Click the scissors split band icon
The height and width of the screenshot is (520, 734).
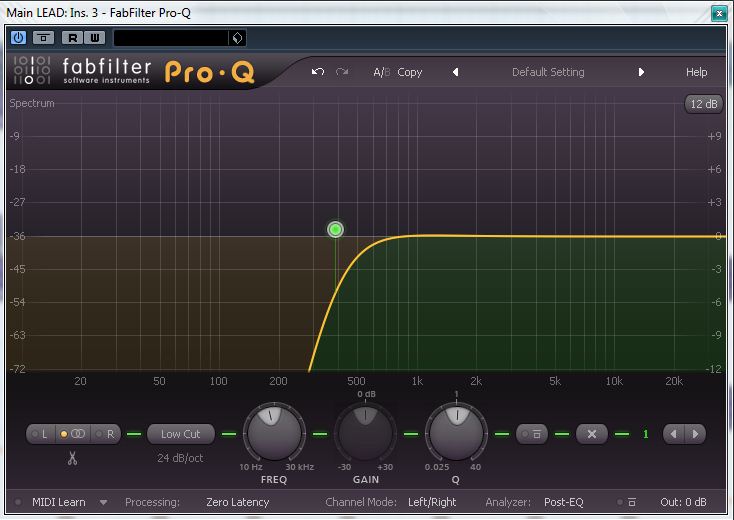click(72, 458)
